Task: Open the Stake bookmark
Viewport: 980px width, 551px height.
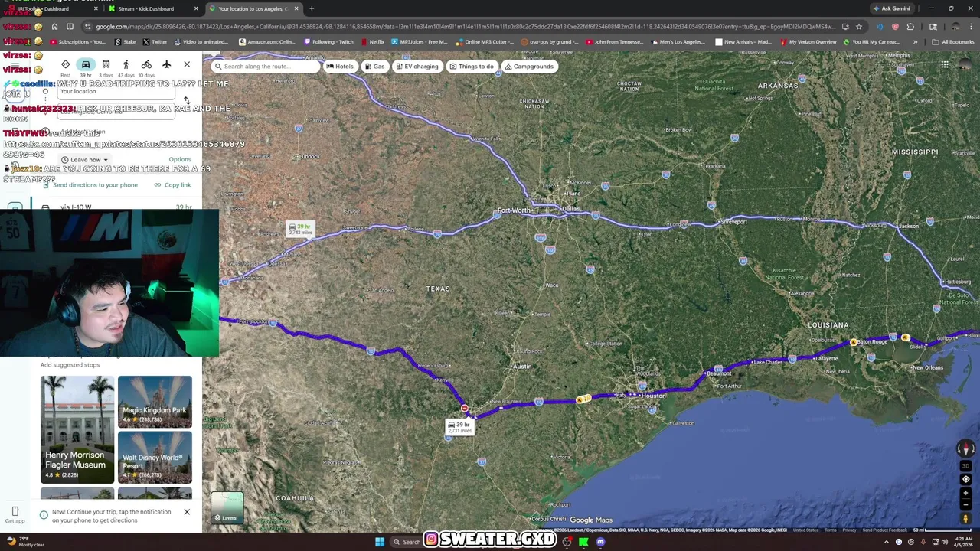Action: (126, 42)
